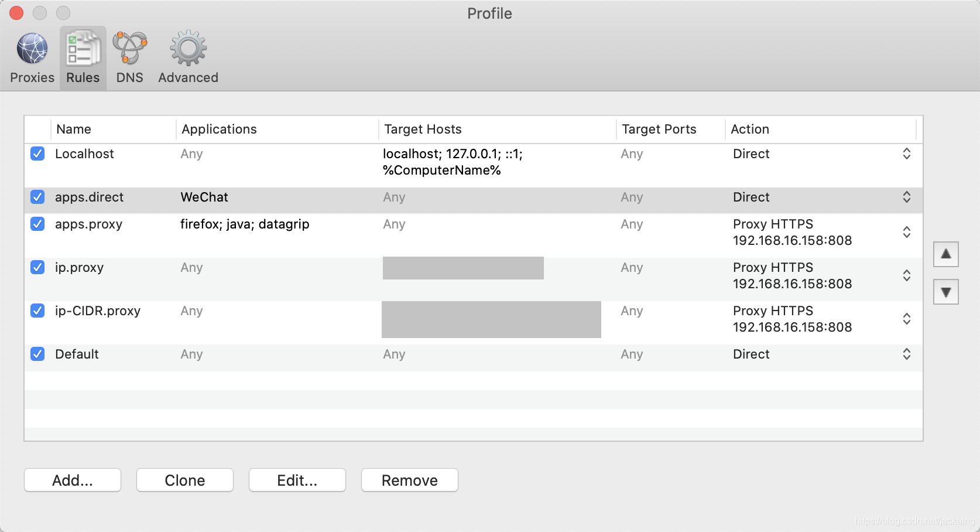980x532 pixels.
Task: Click Any target ports in Localhost row
Action: 632,154
